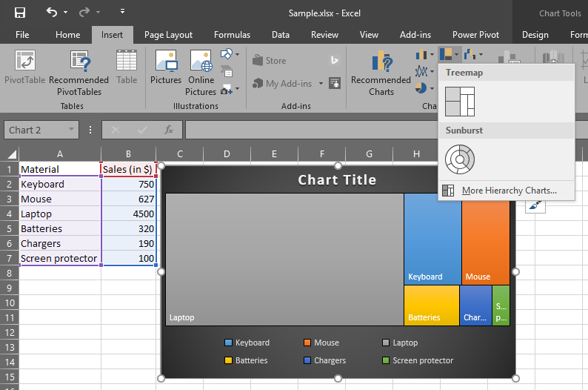
Task: Choose the Sunburst chart type icon
Action: 460,159
